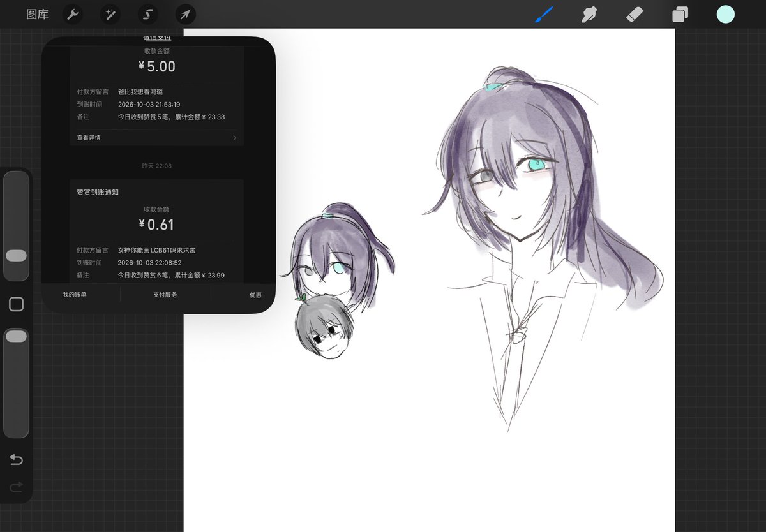Tap the timestamp 2026-10-03 22:08:52
The height and width of the screenshot is (532, 766).
(x=150, y=262)
